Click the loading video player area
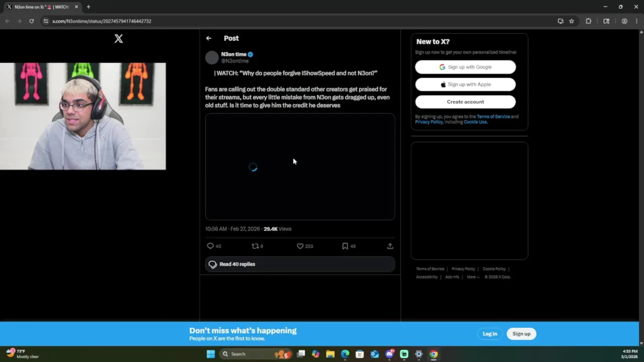644x362 pixels. [x=300, y=166]
